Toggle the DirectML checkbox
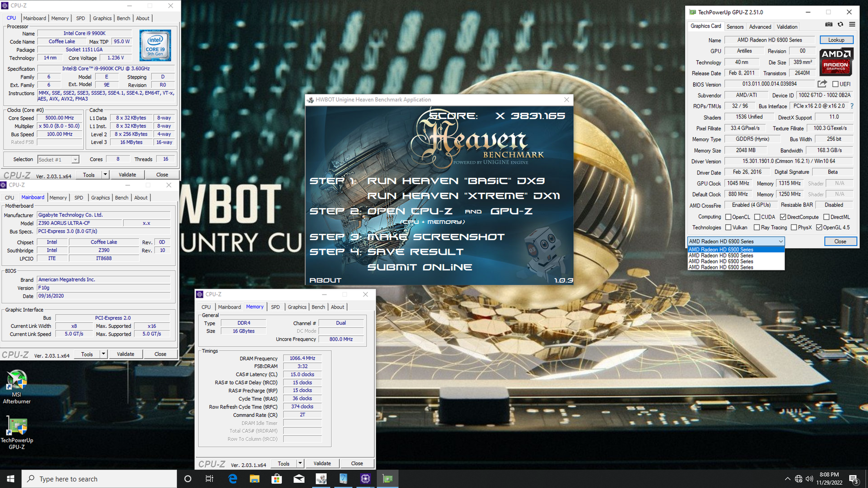 (x=826, y=217)
